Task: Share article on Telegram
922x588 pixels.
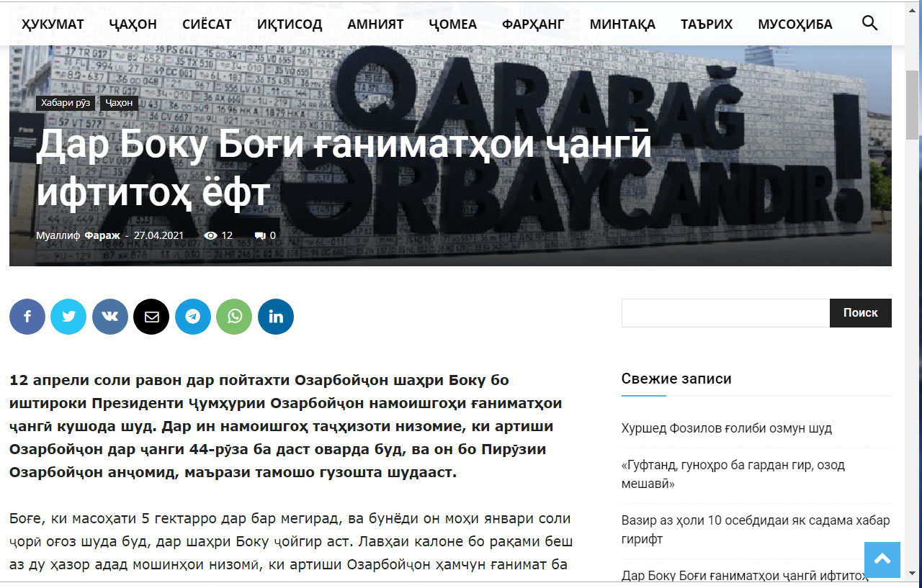Action: click(x=193, y=317)
